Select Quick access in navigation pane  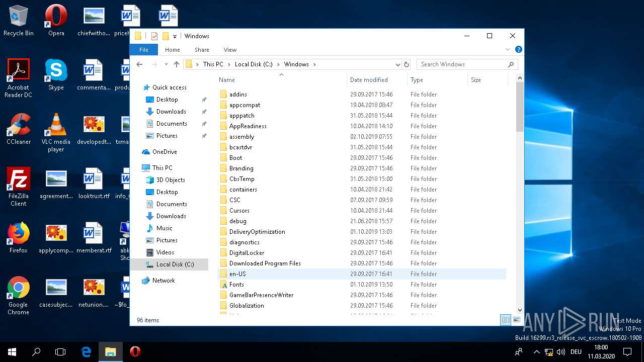pyautogui.click(x=169, y=87)
